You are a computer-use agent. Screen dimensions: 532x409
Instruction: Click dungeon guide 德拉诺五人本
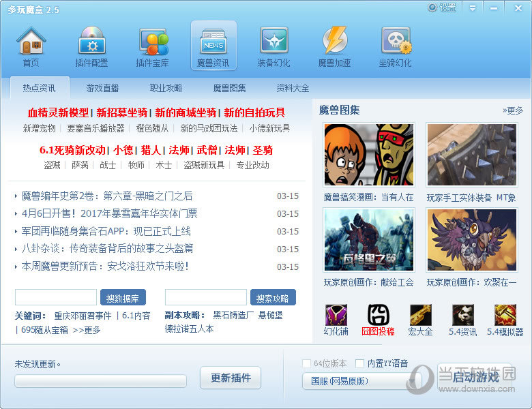(x=189, y=329)
